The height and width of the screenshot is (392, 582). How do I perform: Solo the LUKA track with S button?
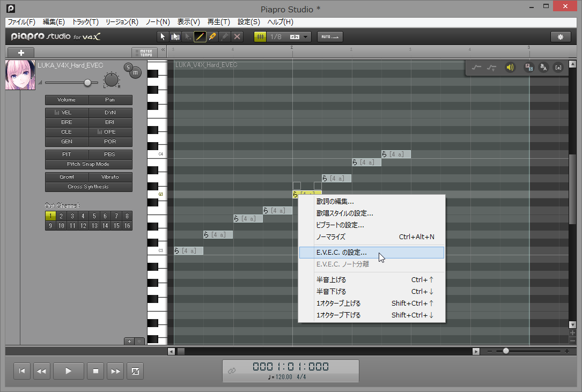pos(128,67)
